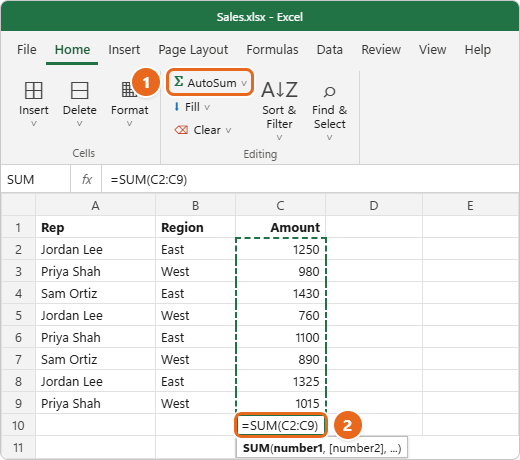Click the amount cell 760
The width and height of the screenshot is (520, 460).
(280, 315)
